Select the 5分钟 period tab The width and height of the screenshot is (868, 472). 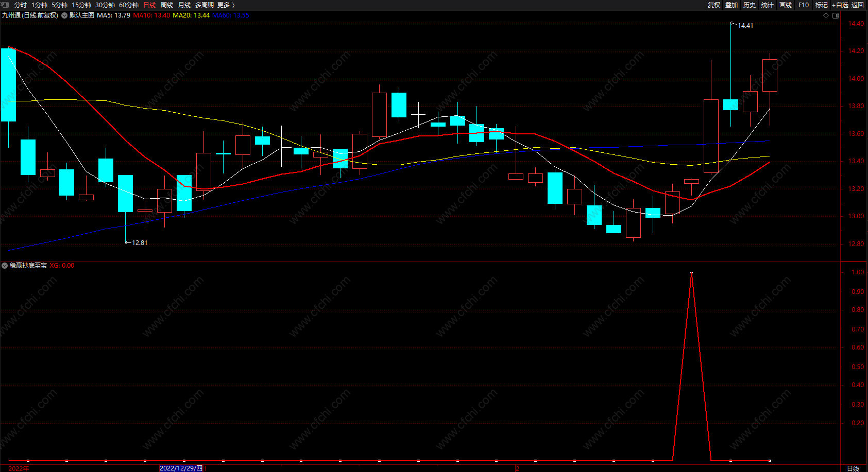[59, 5]
